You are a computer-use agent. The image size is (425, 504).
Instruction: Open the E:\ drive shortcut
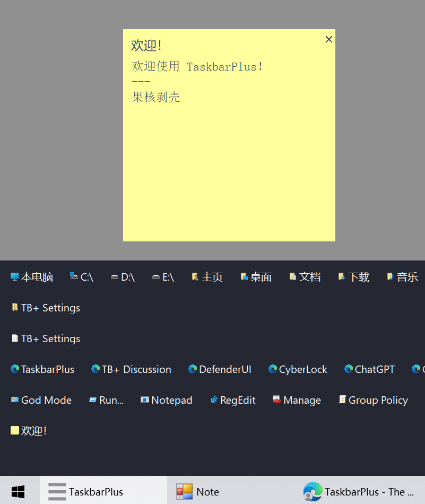click(163, 277)
